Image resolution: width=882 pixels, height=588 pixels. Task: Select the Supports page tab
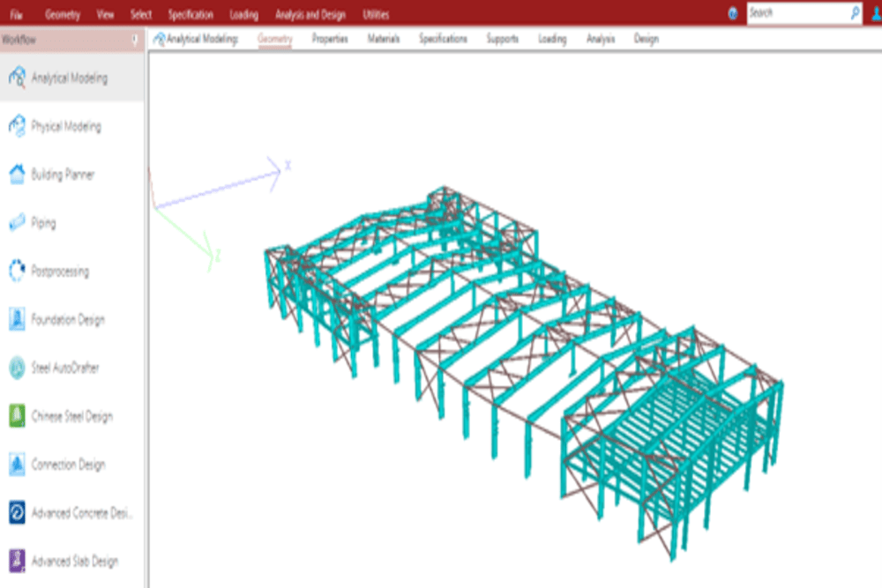point(502,39)
